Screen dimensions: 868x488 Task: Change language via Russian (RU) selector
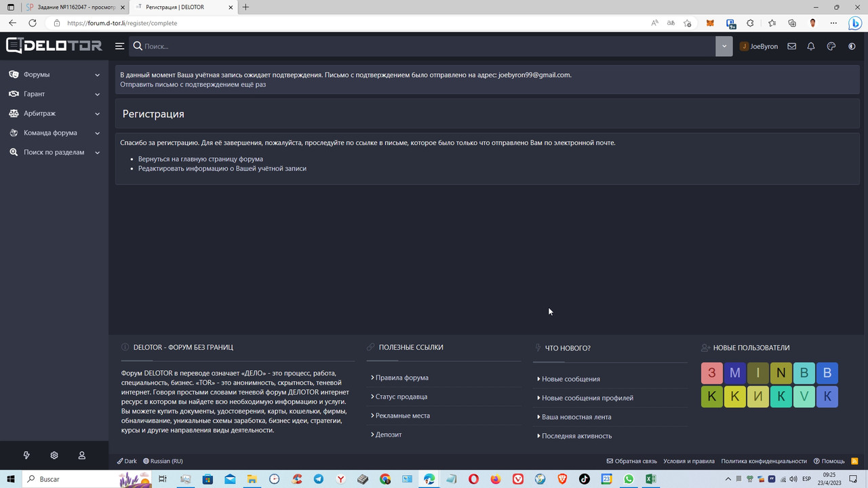(x=163, y=461)
